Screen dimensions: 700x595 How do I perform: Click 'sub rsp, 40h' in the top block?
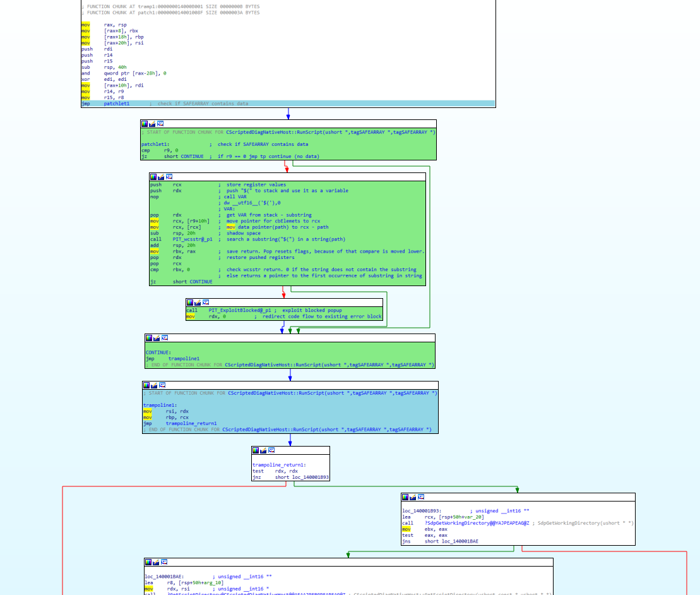pyautogui.click(x=104, y=68)
